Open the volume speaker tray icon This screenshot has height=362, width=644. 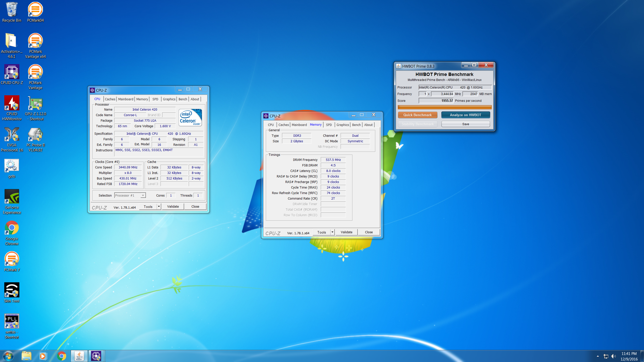point(614,356)
